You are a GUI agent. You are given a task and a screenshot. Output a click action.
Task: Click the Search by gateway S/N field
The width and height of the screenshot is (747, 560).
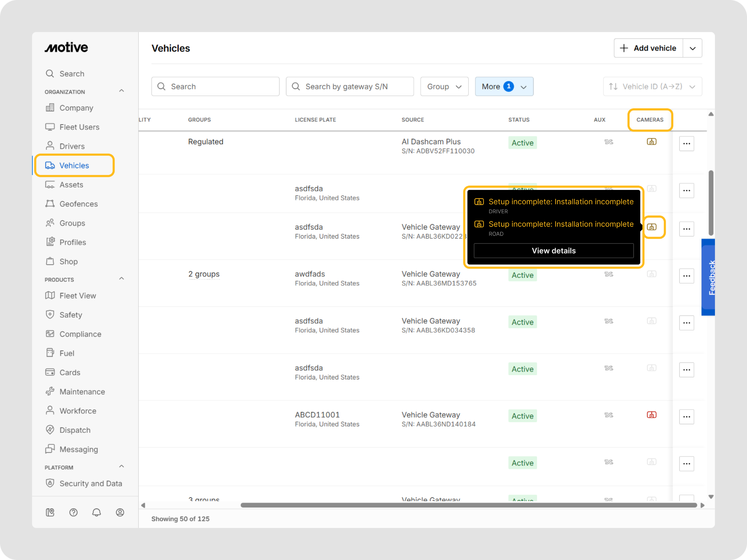point(349,86)
